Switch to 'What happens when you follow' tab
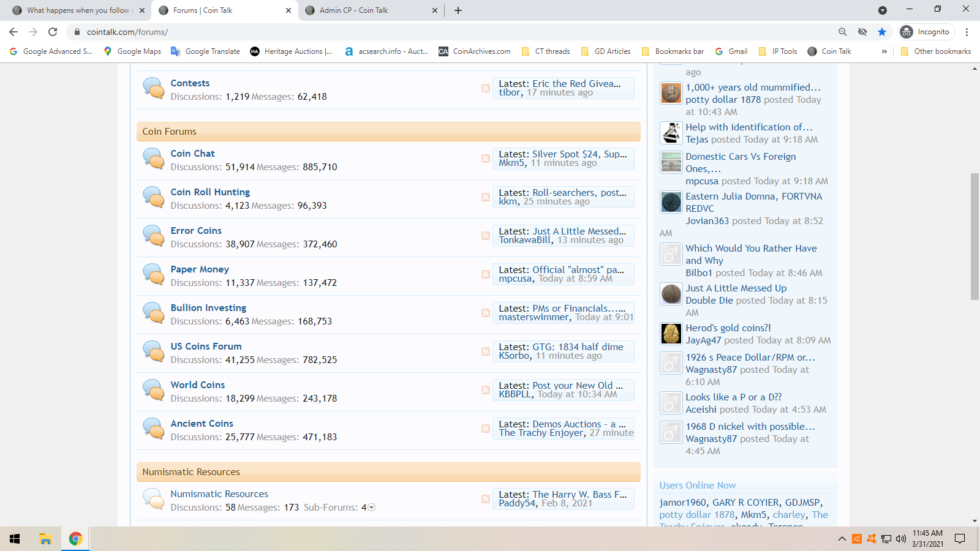Image resolution: width=980 pixels, height=551 pixels. point(79,10)
